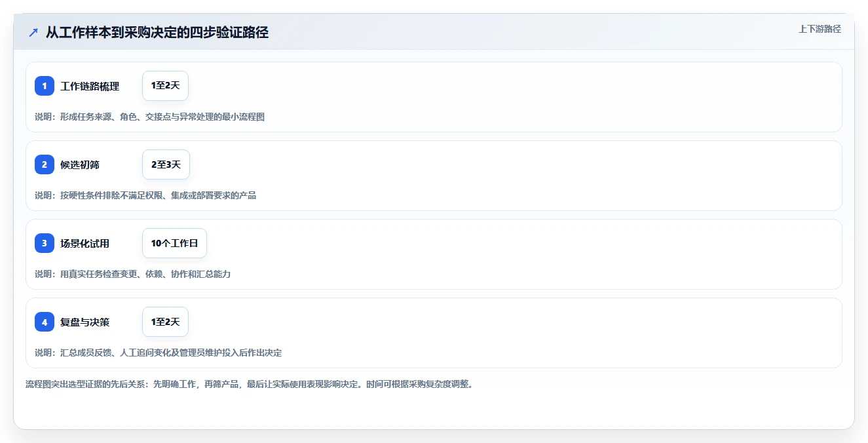Click the 1至2天 chip beside 工作链路梳理
The image size is (868, 443).
pyautogui.click(x=165, y=86)
